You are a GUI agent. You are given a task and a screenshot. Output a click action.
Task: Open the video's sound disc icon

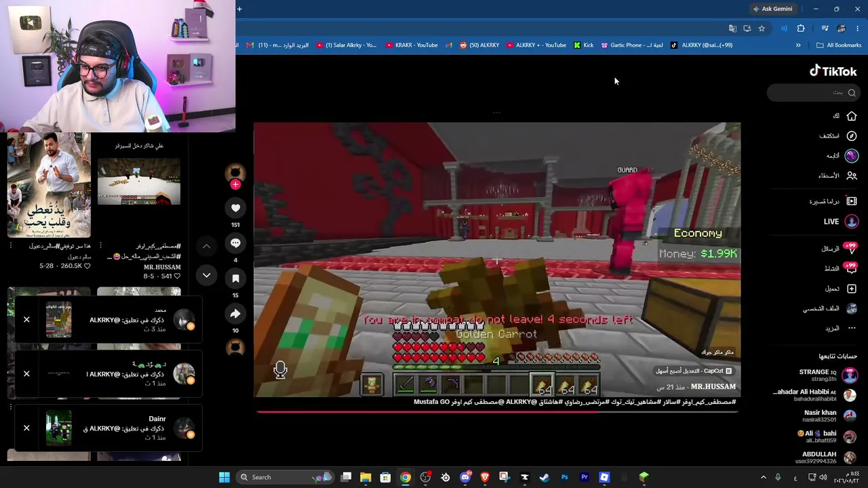[235, 347]
